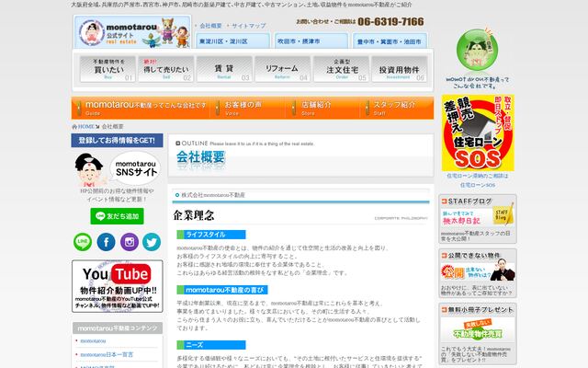Click the 登録してお得情報をGET! button
Viewport: 588px width, 368px height.
(117, 141)
